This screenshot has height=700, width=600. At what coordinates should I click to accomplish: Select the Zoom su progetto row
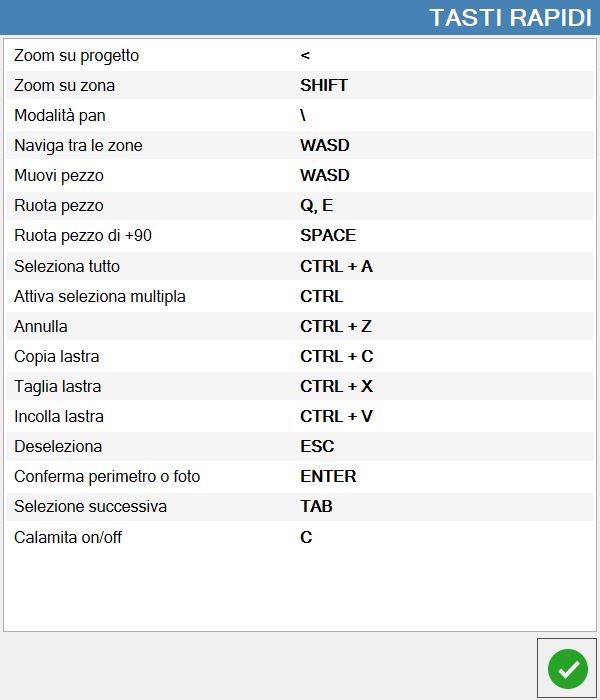300,55
